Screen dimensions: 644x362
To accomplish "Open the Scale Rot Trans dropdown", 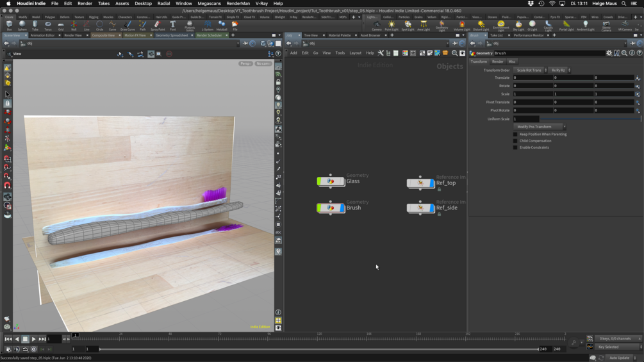I will tap(531, 70).
